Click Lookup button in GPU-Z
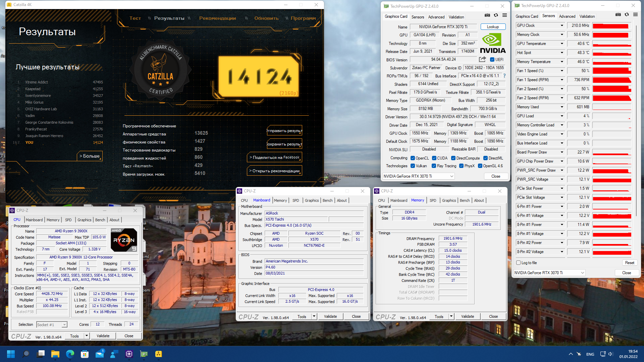The width and height of the screenshot is (644, 362). click(x=493, y=27)
